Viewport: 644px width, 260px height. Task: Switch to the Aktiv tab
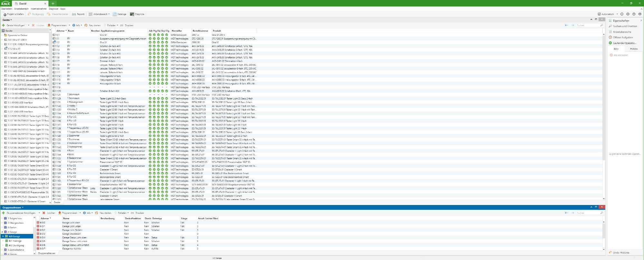616,49
